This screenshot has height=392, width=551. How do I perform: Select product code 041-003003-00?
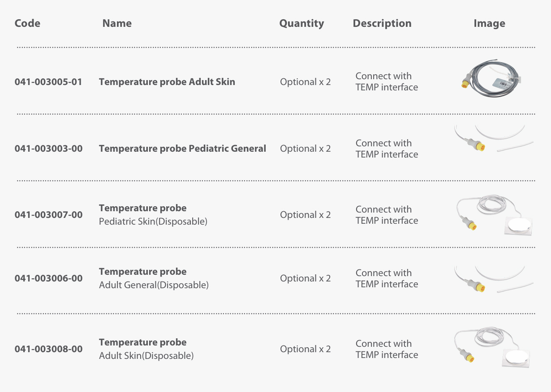click(x=48, y=149)
